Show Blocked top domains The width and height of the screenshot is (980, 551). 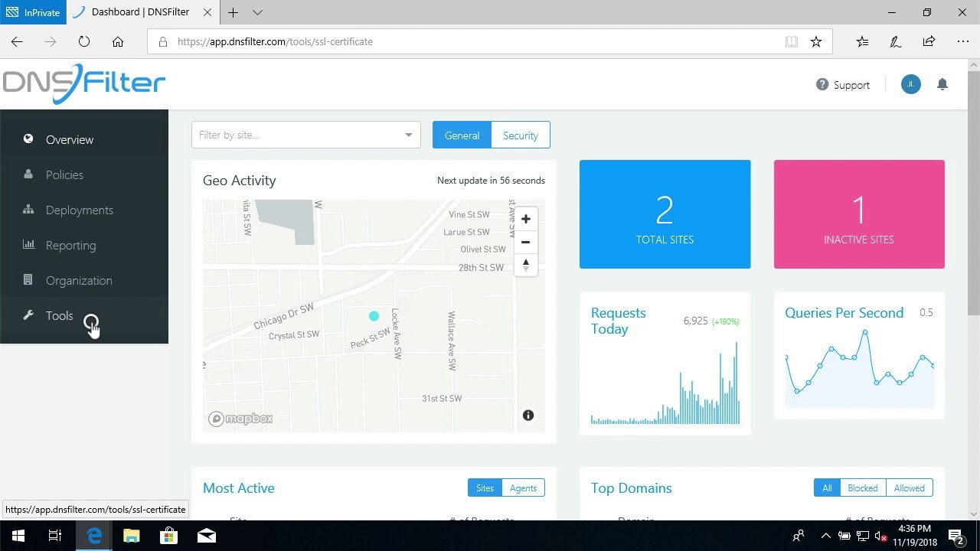pos(862,488)
